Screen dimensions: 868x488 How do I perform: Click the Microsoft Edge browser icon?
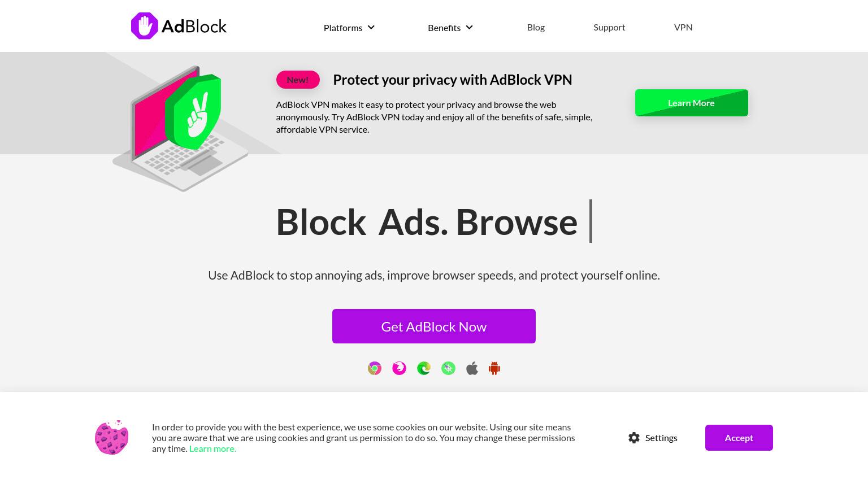pyautogui.click(x=424, y=369)
